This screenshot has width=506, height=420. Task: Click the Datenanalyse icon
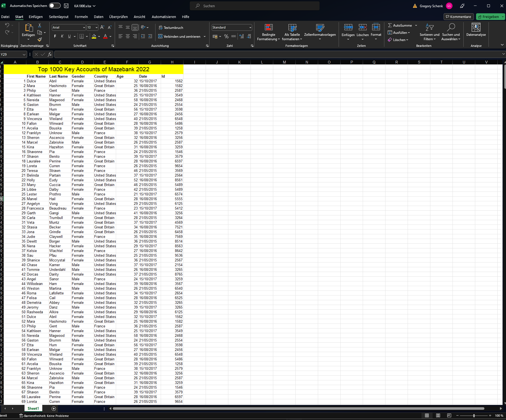(x=476, y=27)
